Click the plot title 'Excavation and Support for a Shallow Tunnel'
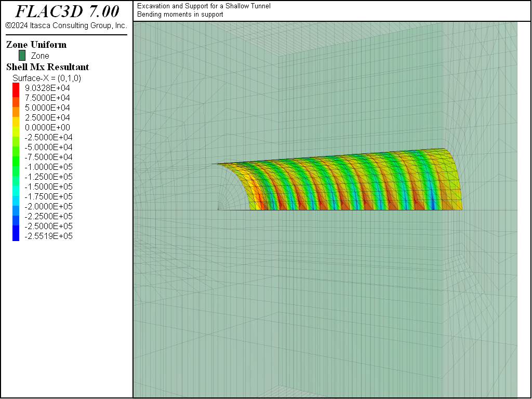This screenshot has width=532, height=399. 204,6
